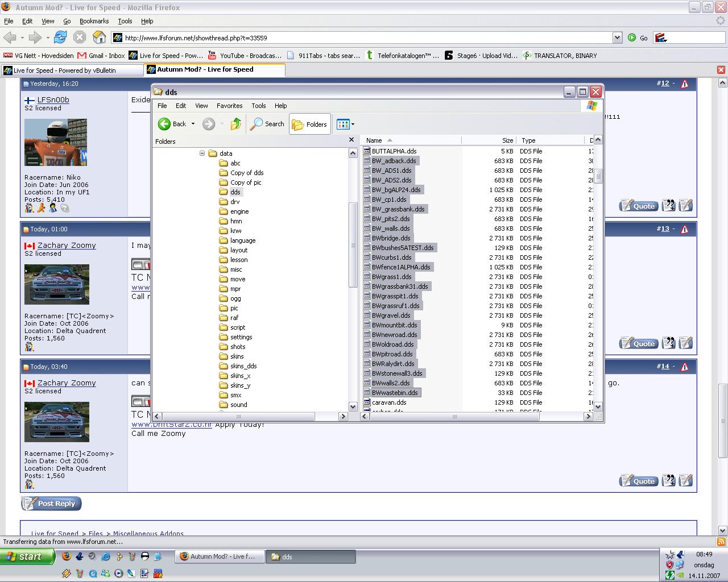Click the Go button next to address bar
This screenshot has height=582, width=728.
(x=638, y=38)
